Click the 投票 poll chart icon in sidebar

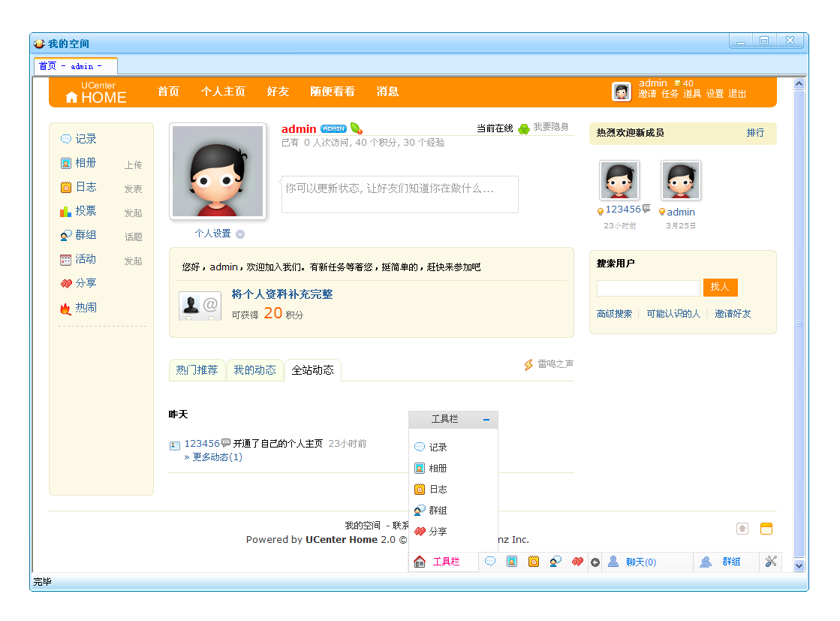[x=66, y=212]
